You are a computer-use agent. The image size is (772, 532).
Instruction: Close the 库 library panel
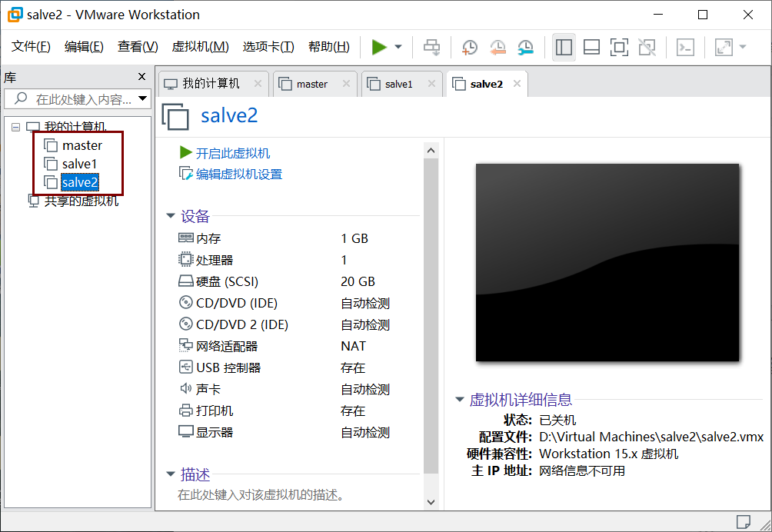141,77
